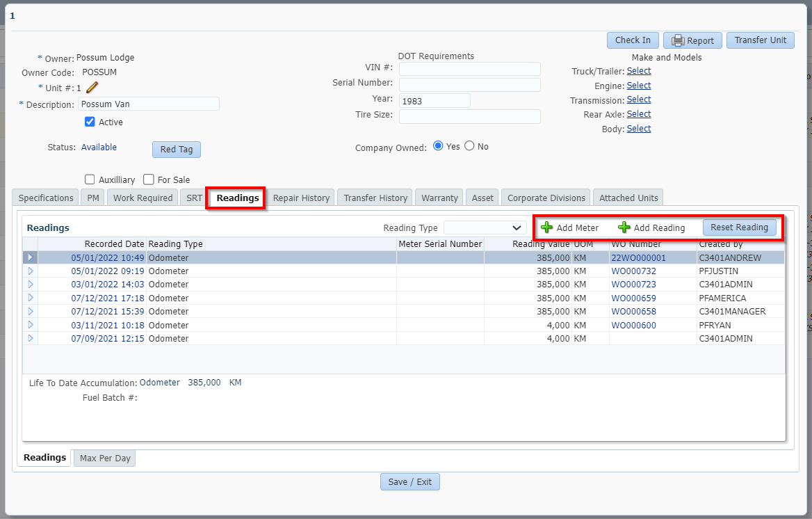Open work order 22WO000001 link
This screenshot has width=812, height=519.
coord(638,257)
